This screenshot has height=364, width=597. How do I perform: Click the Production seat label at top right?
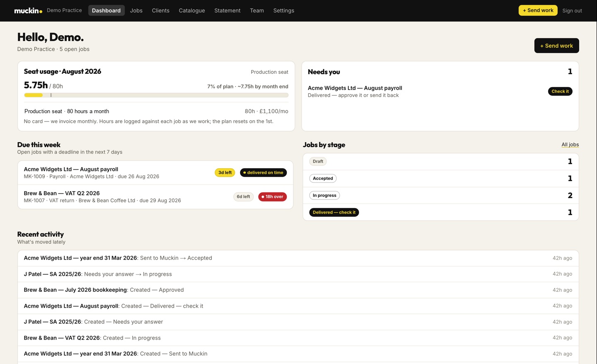tap(269, 72)
